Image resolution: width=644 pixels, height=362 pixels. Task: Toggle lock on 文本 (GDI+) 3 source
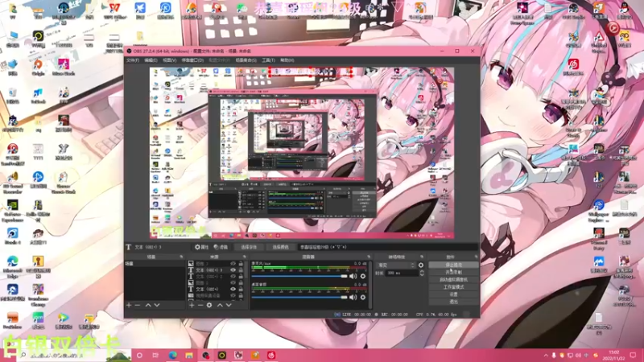click(x=241, y=270)
